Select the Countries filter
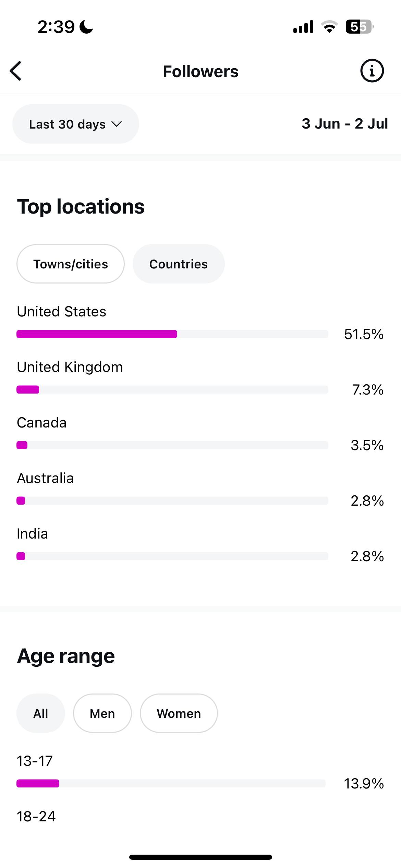Viewport: 401px width, 868px height. click(179, 264)
